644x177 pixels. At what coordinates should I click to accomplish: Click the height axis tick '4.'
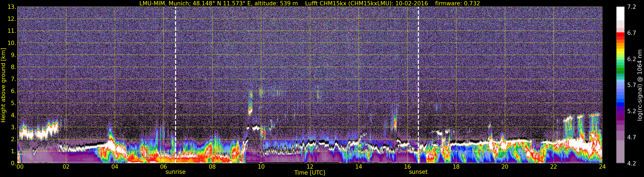[13, 115]
